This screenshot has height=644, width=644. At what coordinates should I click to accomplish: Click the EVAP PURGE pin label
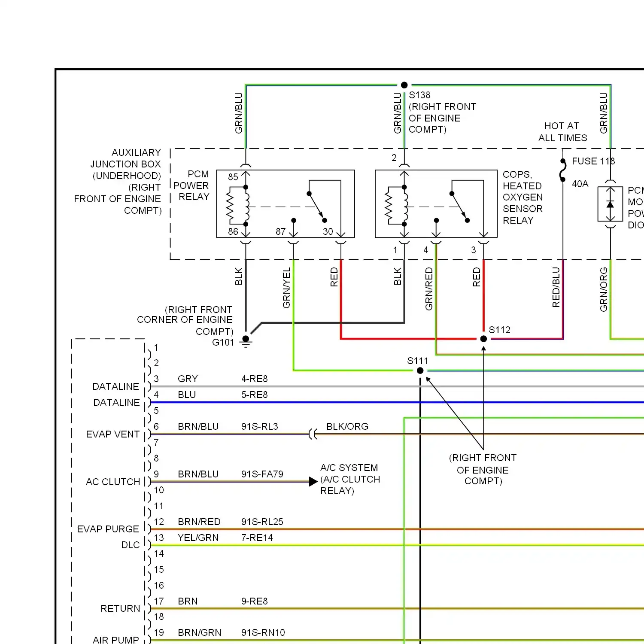tap(108, 529)
